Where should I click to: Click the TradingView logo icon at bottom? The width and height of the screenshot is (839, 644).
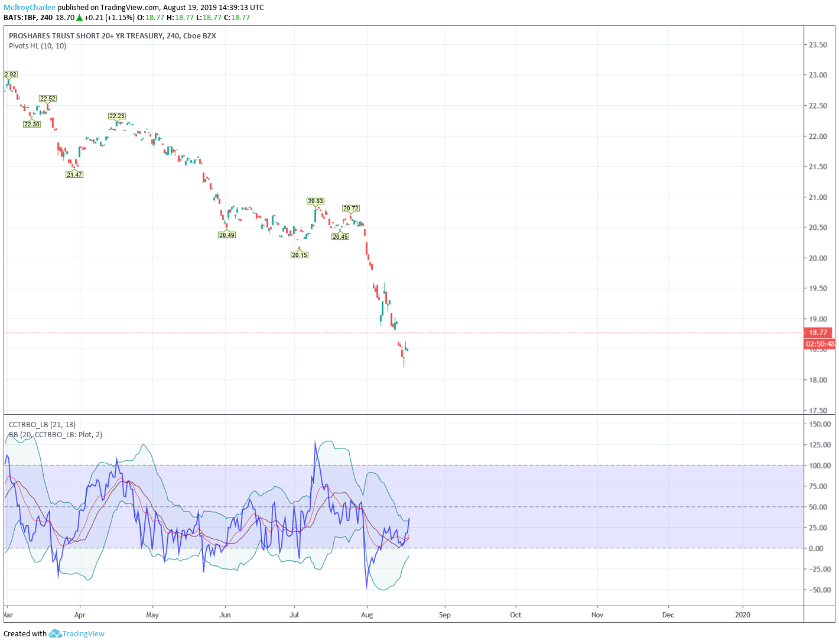point(55,633)
